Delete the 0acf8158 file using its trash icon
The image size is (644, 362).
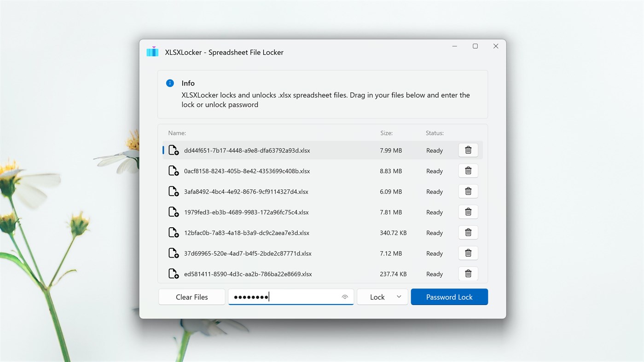point(468,171)
